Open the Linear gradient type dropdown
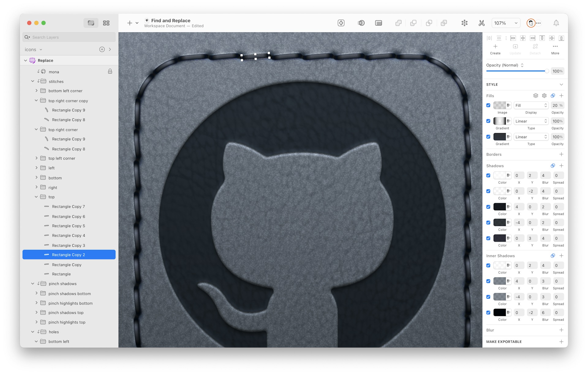 point(531,121)
